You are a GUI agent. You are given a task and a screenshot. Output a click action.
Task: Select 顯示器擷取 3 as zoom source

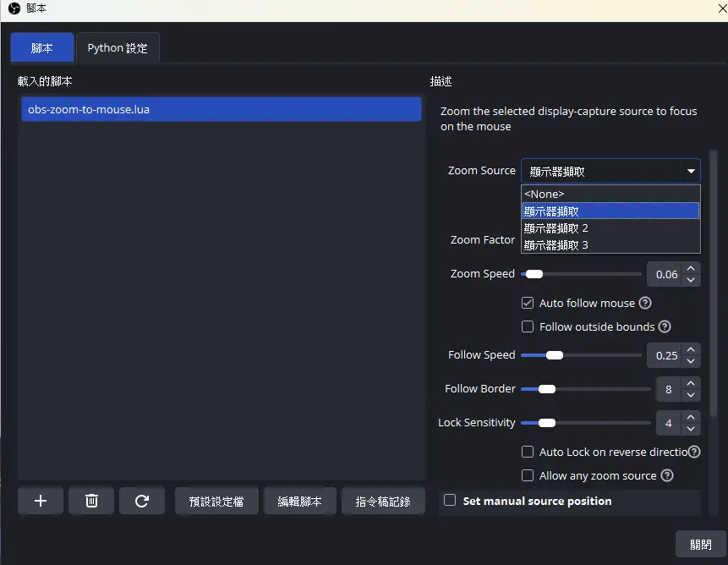[610, 244]
